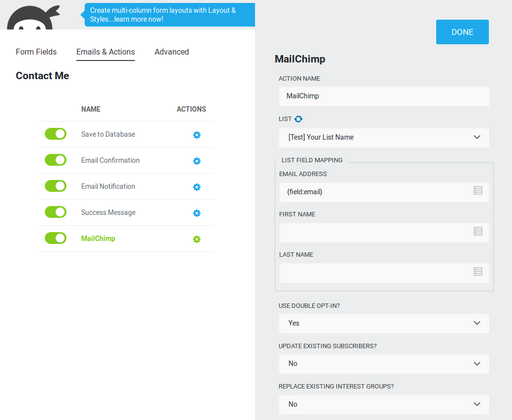Click the Layout & Styles learn more banner

click(169, 15)
